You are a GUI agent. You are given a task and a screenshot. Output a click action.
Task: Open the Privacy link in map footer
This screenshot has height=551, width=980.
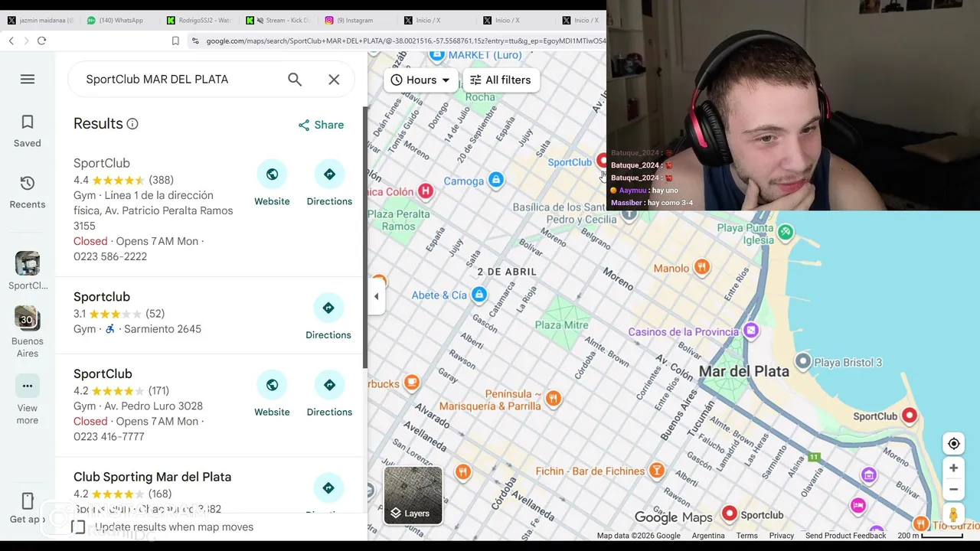(x=781, y=536)
